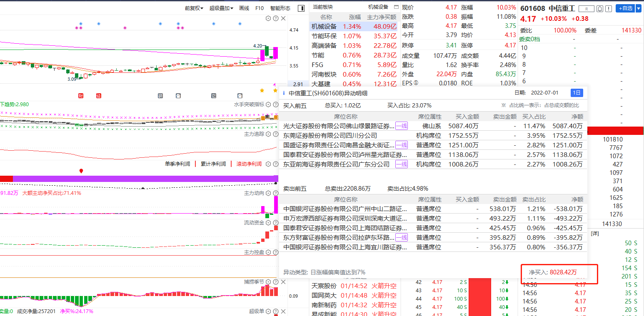Switch to 单季净利润 tab
Screen dimensions: 644x316
click(177, 164)
